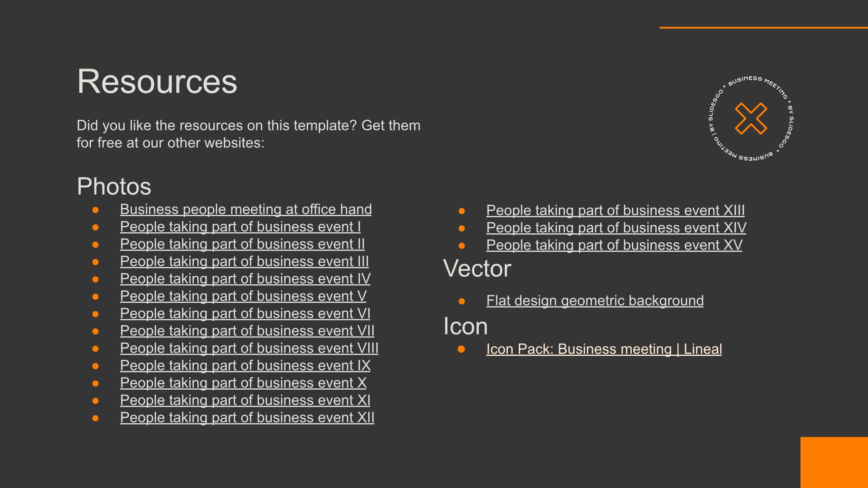Screen dimensions: 868x488
Task: Select the Resources slide title
Action: pyautogui.click(x=157, y=82)
